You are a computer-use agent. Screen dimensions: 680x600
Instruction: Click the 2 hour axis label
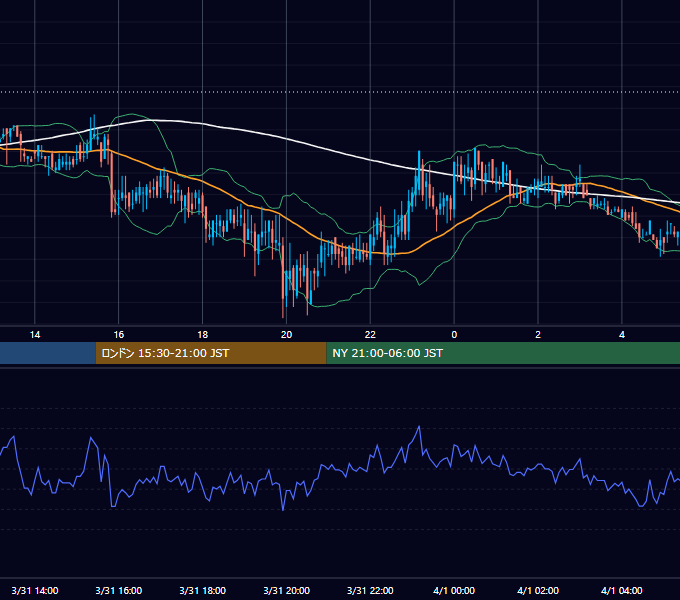[538, 335]
